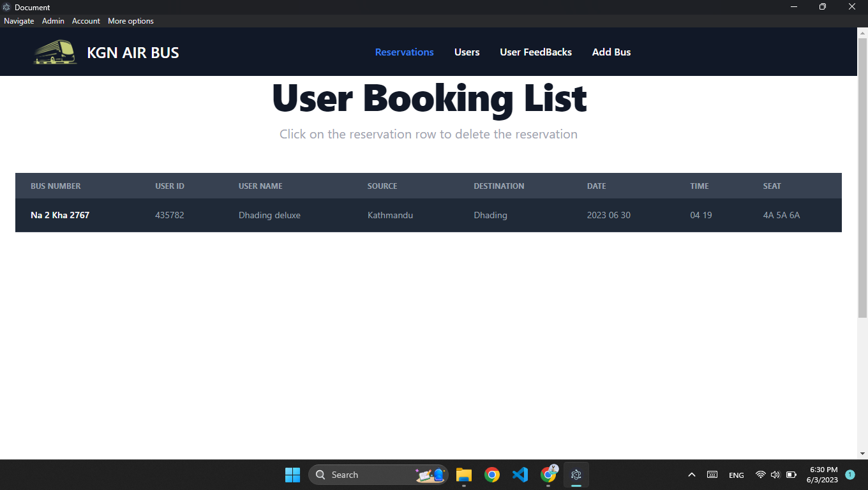868x490 pixels.
Task: Click the volume icon in the system tray
Action: (775, 475)
